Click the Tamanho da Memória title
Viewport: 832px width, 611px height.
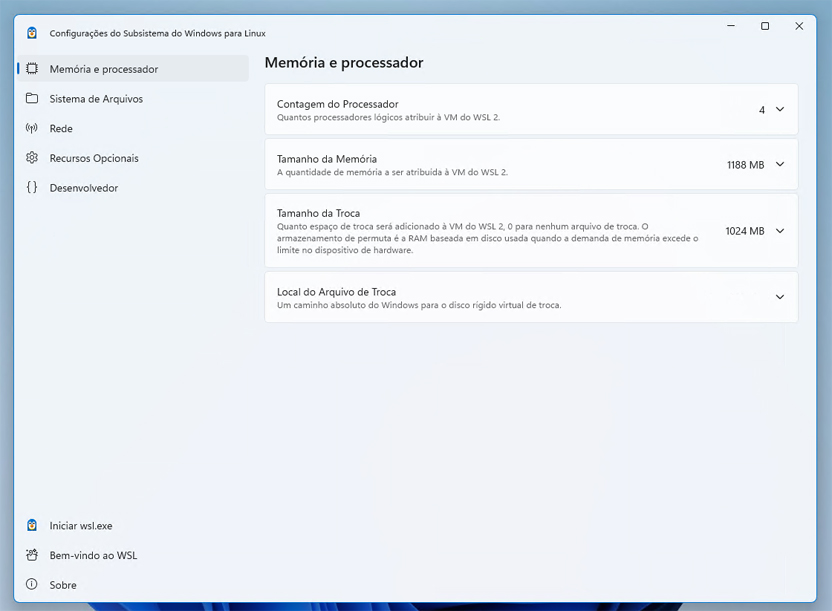tap(327, 159)
